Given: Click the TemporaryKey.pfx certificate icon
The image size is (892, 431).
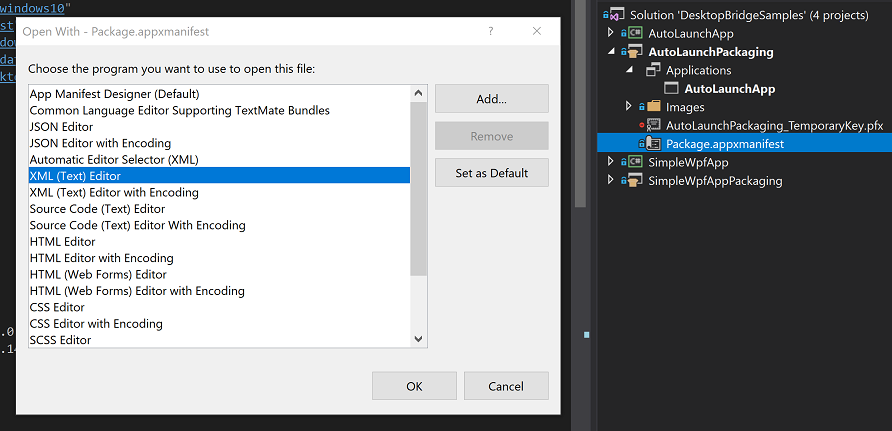Looking at the screenshot, I should [653, 125].
